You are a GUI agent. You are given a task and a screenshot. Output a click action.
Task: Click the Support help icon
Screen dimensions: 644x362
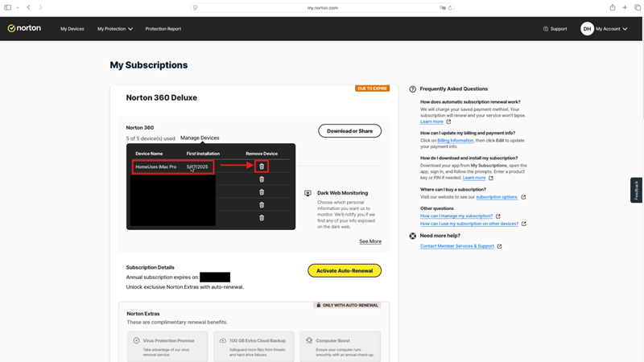pyautogui.click(x=546, y=29)
